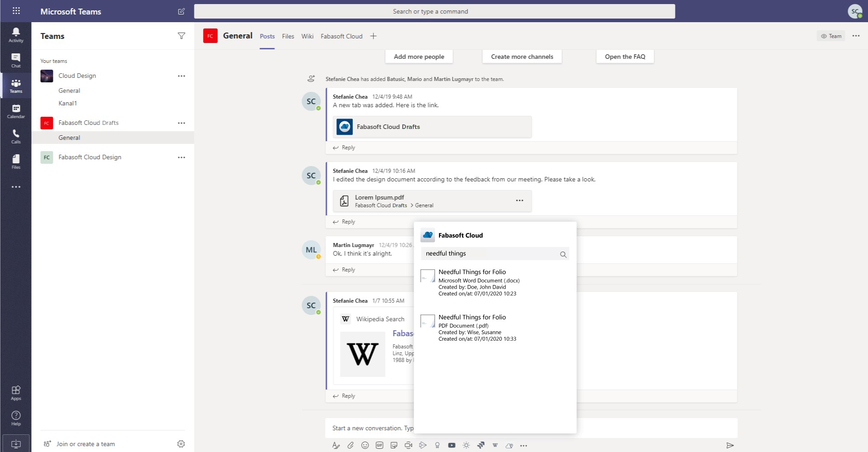Click the search or type a command box

tap(434, 11)
